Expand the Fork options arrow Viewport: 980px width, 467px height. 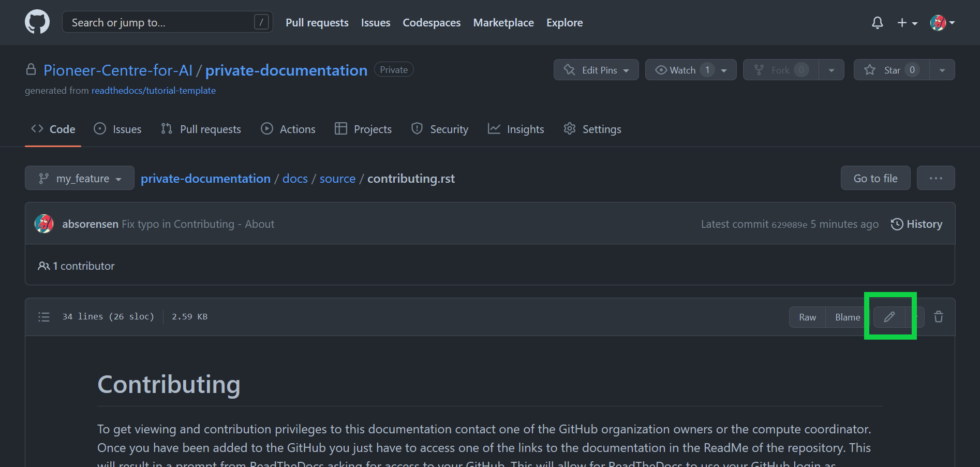click(x=831, y=70)
